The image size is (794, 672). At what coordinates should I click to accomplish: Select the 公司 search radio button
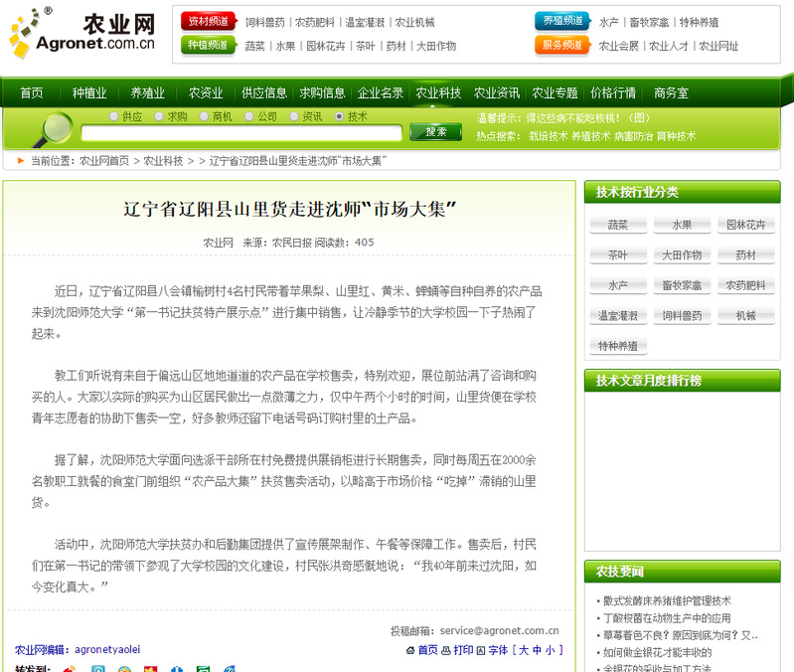[249, 116]
